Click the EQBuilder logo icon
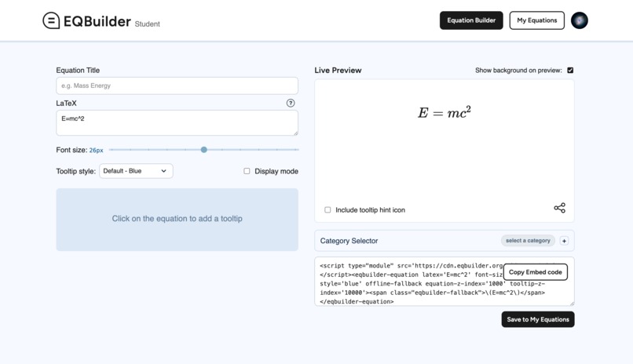Image resolution: width=633 pixels, height=364 pixels. (x=51, y=20)
